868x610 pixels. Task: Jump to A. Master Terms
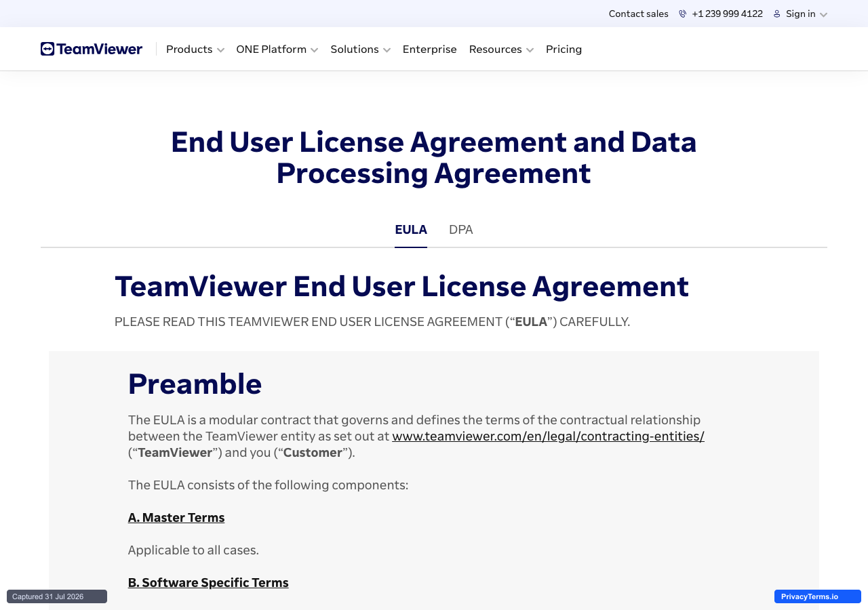tap(176, 518)
